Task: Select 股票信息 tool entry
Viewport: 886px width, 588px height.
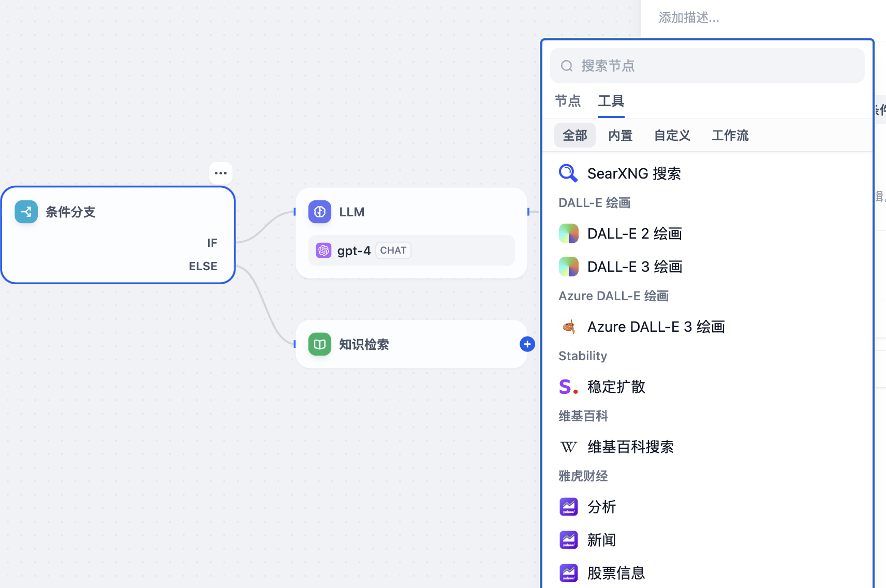Action: [x=616, y=573]
